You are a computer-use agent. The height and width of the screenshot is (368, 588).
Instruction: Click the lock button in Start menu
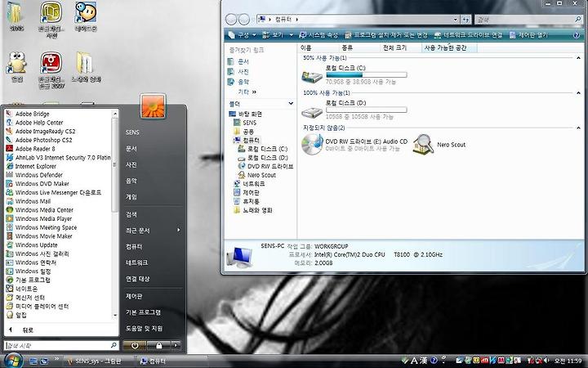(158, 345)
